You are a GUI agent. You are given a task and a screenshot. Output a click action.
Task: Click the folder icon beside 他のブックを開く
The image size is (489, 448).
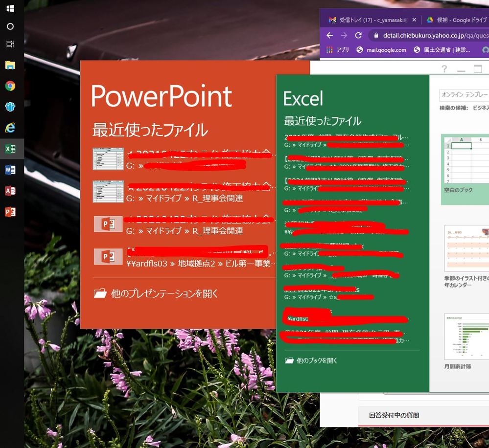(x=289, y=360)
